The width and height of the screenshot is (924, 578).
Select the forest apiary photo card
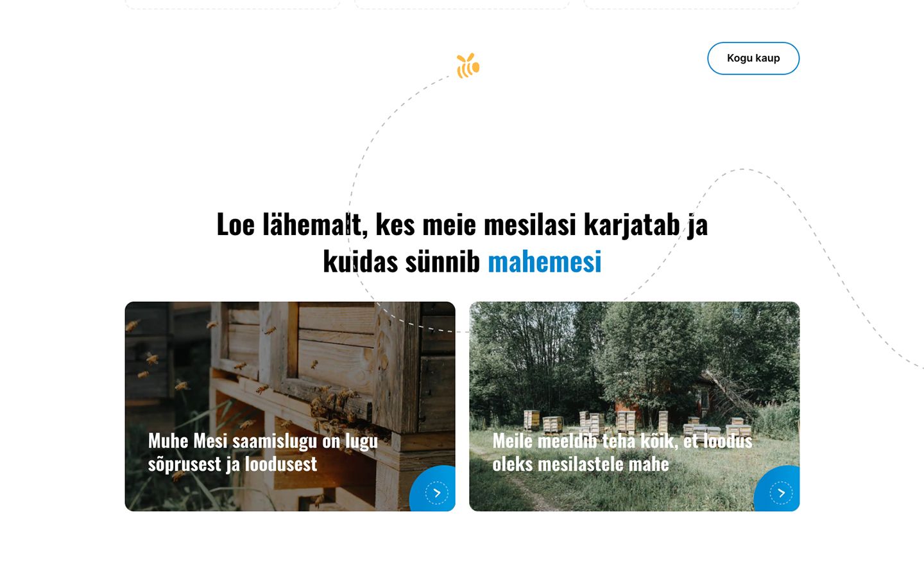point(635,407)
